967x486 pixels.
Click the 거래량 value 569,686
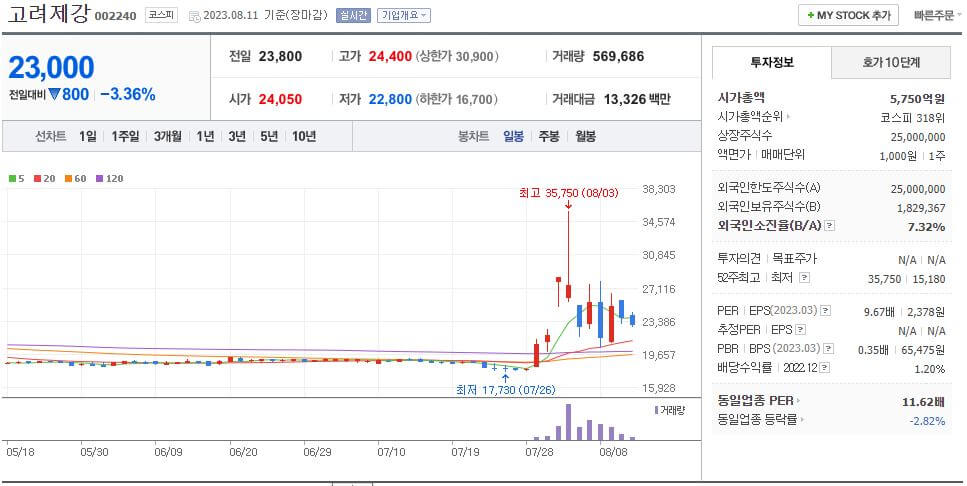click(x=618, y=57)
